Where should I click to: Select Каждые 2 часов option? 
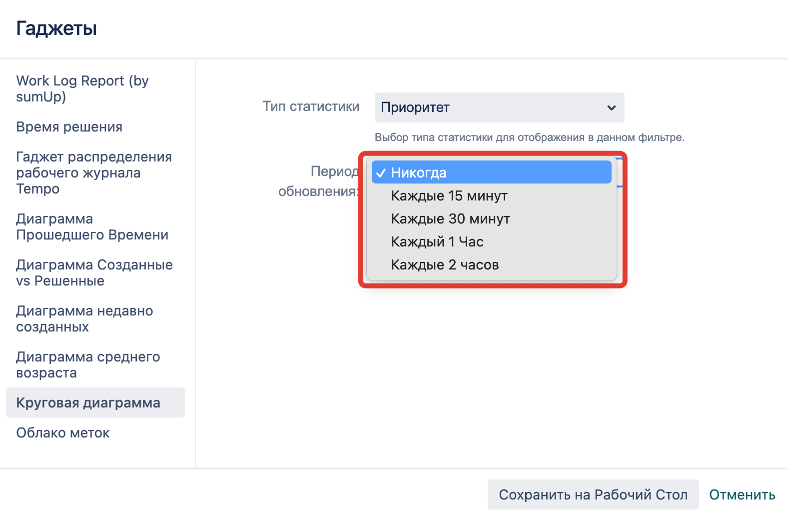pyautogui.click(x=445, y=265)
